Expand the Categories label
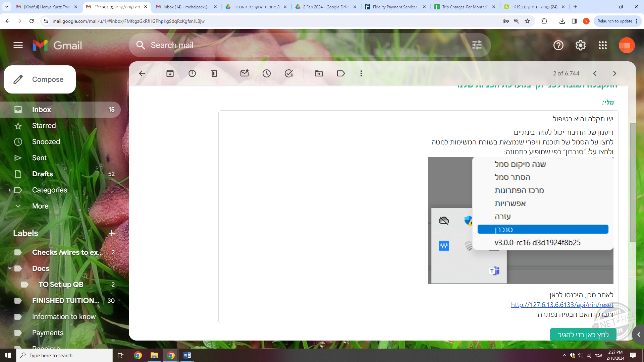This screenshot has height=362, width=644. (9, 190)
